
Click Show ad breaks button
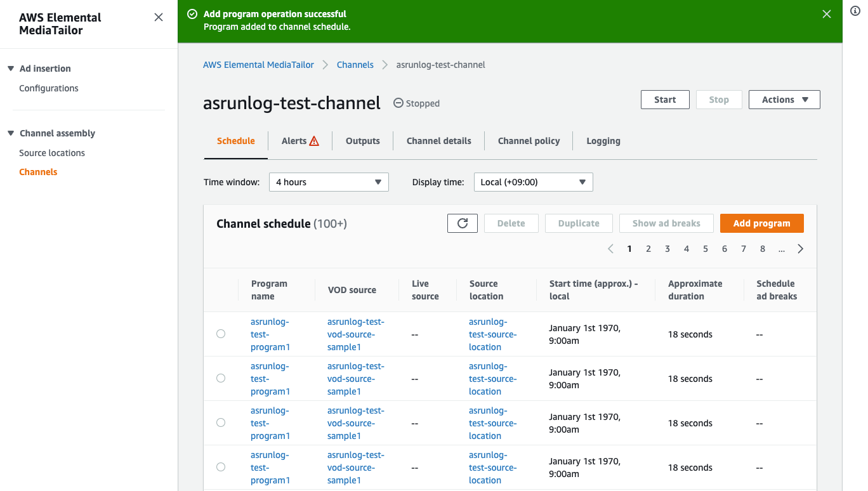[x=666, y=223]
